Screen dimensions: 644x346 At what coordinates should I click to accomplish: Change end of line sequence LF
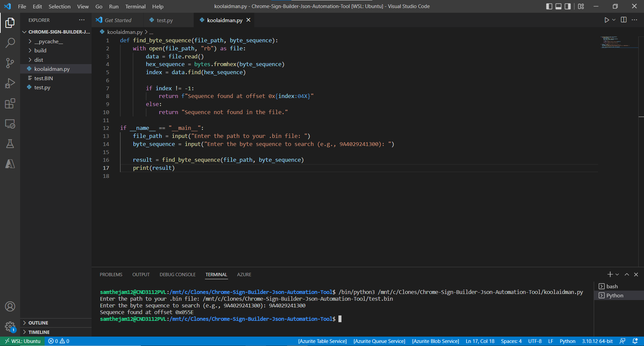550,341
